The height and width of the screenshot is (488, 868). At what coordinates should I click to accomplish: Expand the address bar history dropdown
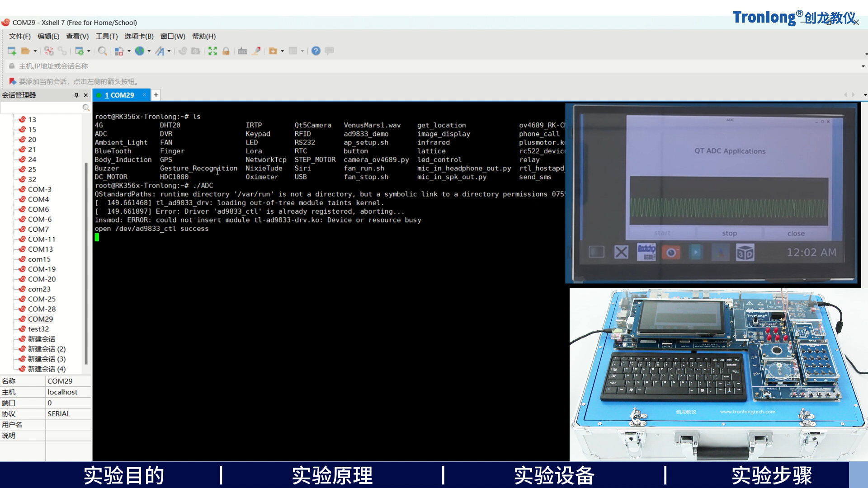pos(863,66)
